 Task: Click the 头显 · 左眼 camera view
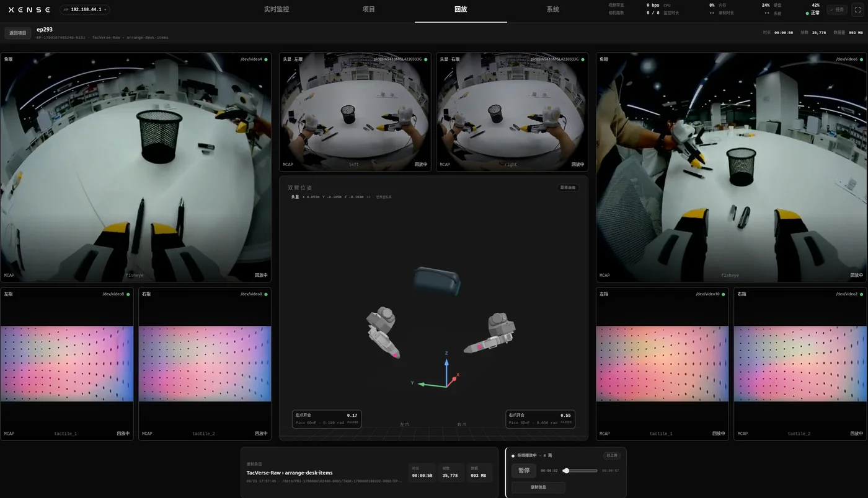(354, 111)
